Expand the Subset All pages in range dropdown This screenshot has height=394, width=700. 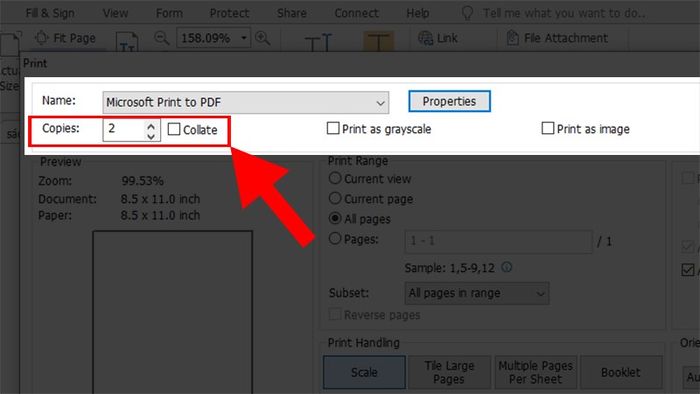pos(477,293)
